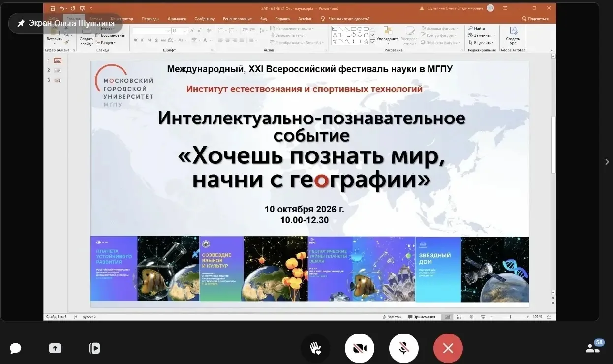Viewport: 613px width, 364px height.
Task: Start slideshow from the quick access toolbar
Action: [x=82, y=8]
